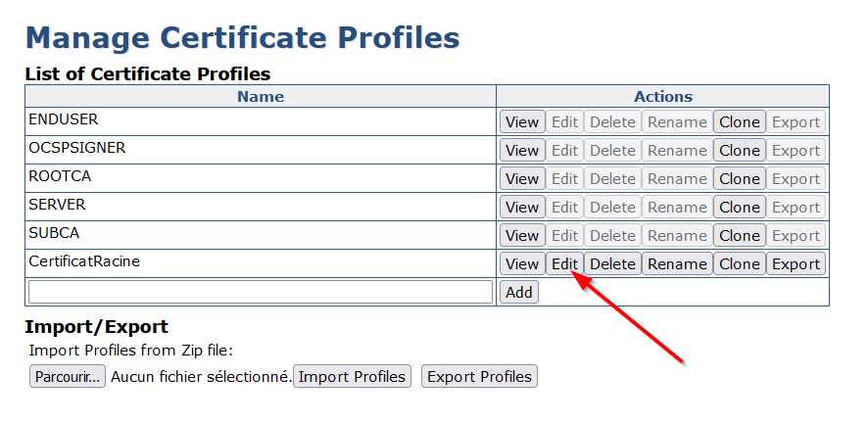Rename the CertificatRacine profile
868x424 pixels.
pos(676,264)
